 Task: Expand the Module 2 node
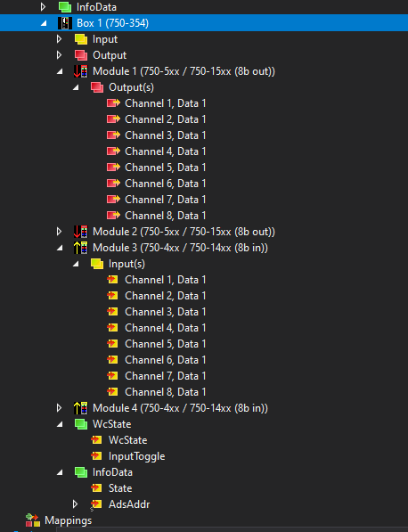(x=59, y=232)
